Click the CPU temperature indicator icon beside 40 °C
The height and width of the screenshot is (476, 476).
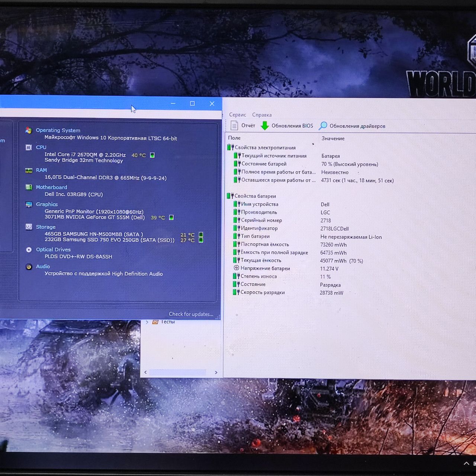(x=152, y=155)
